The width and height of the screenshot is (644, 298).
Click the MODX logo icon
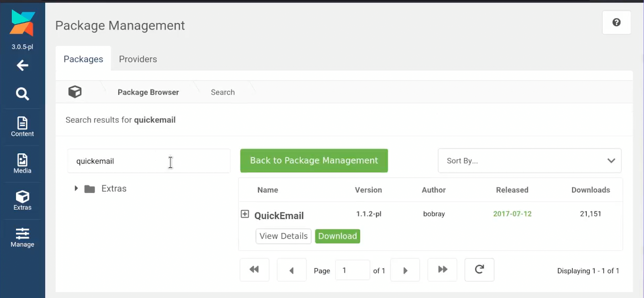(22, 23)
